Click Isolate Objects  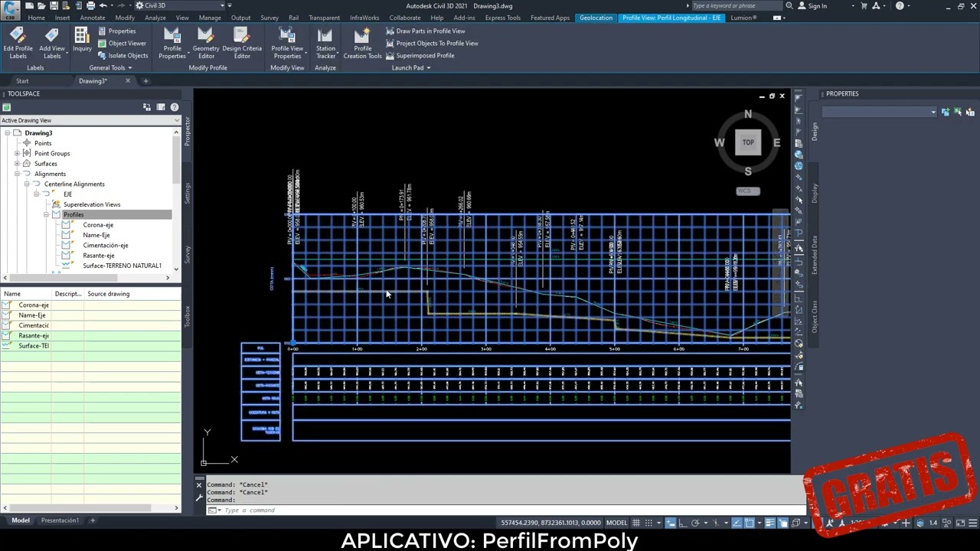122,56
